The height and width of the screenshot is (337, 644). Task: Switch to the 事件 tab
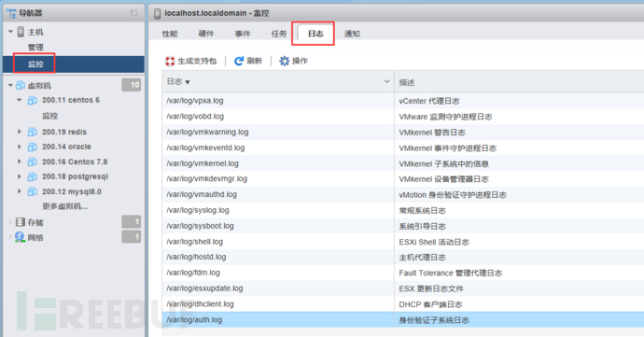tap(243, 34)
